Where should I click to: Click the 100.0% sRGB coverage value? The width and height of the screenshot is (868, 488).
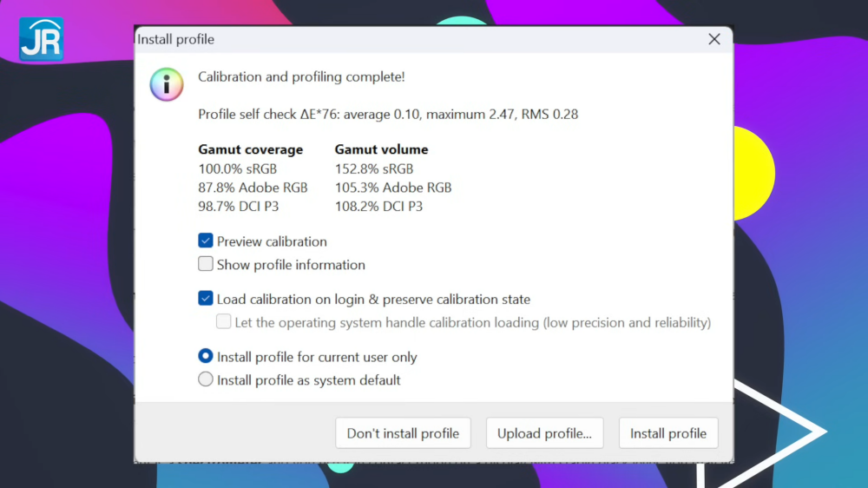pos(237,168)
